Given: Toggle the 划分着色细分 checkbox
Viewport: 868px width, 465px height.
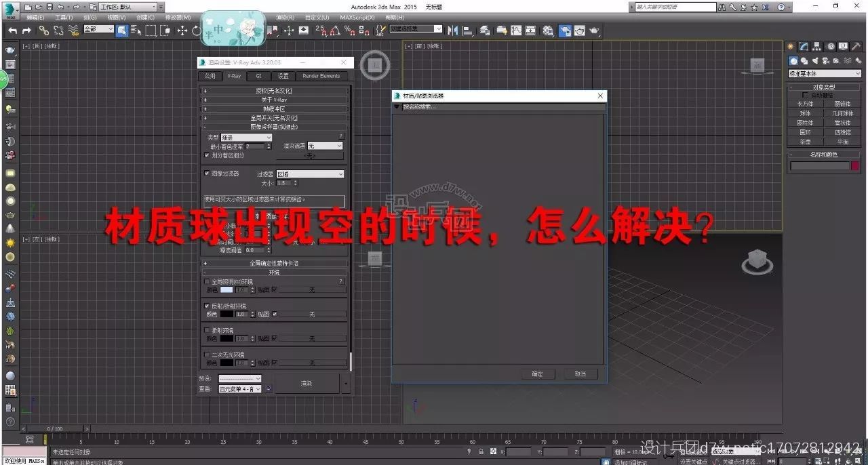Looking at the screenshot, I should pos(208,155).
